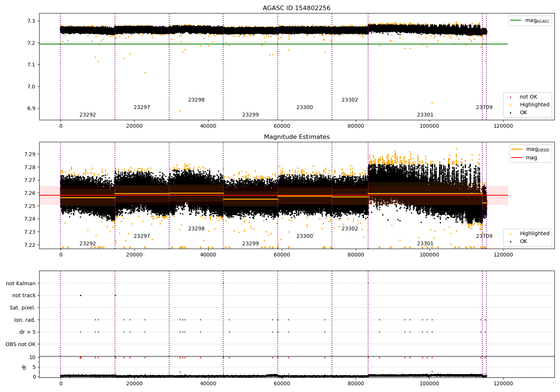The width and height of the screenshot is (560, 392).
Task: Click OBSID label 23292 in the middle plot
Action: [88, 244]
